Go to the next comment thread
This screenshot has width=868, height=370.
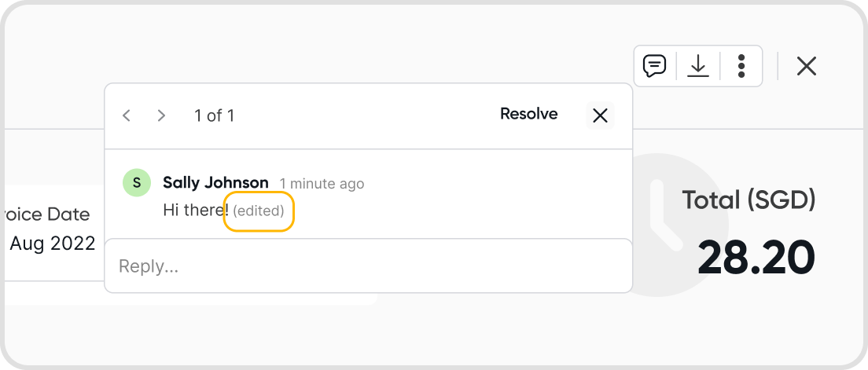[x=161, y=115]
